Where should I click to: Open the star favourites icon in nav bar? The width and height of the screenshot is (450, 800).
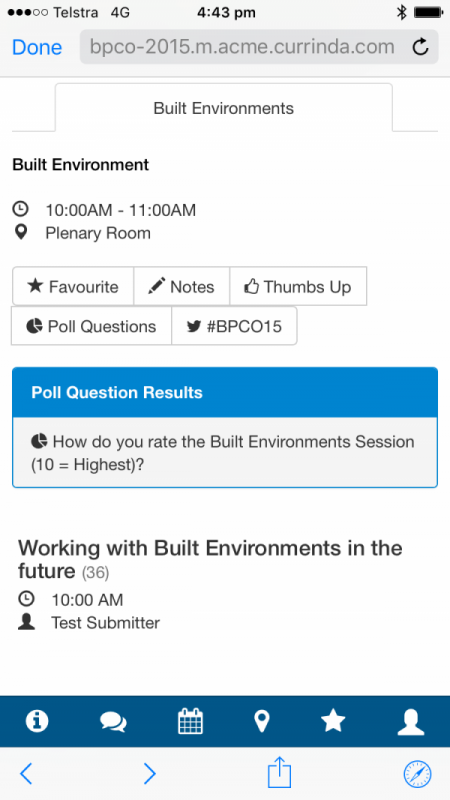click(x=333, y=721)
